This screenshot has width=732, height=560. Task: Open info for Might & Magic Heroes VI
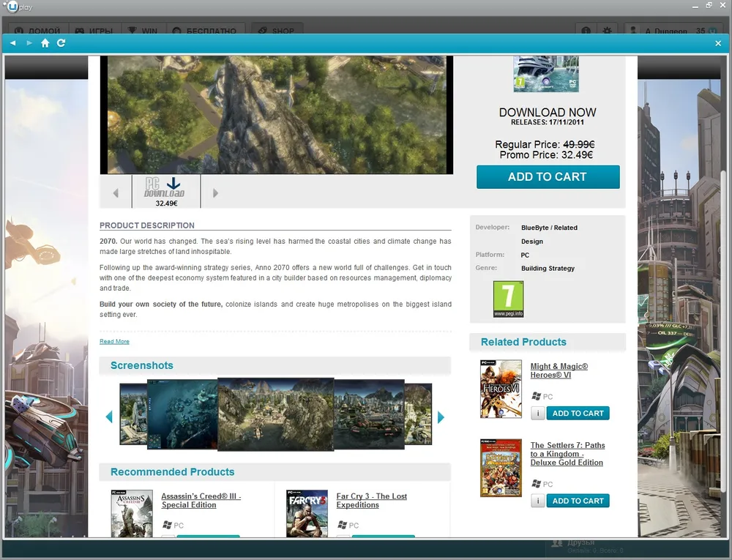point(537,414)
